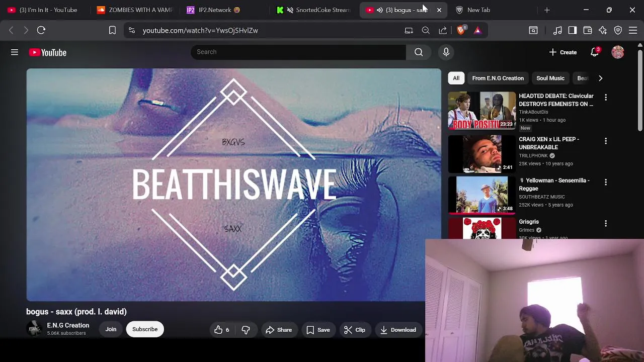Open the YouTube hamburger guide menu

click(x=15, y=52)
